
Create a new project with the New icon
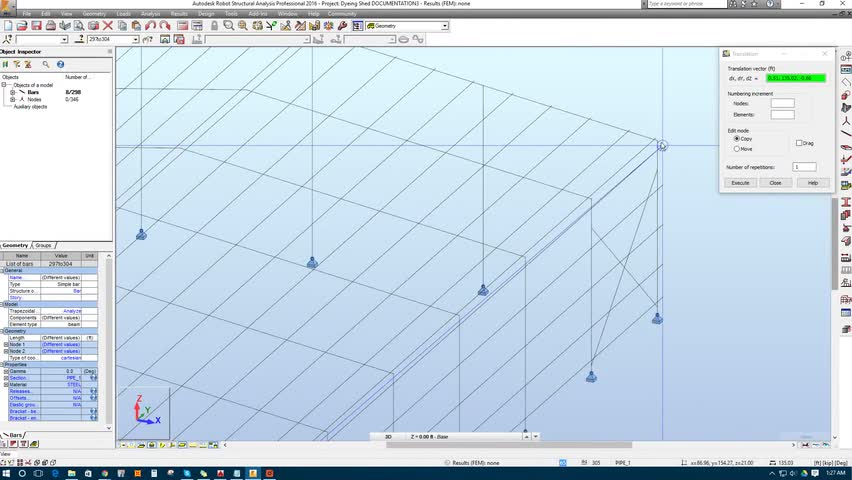[x=8, y=26]
